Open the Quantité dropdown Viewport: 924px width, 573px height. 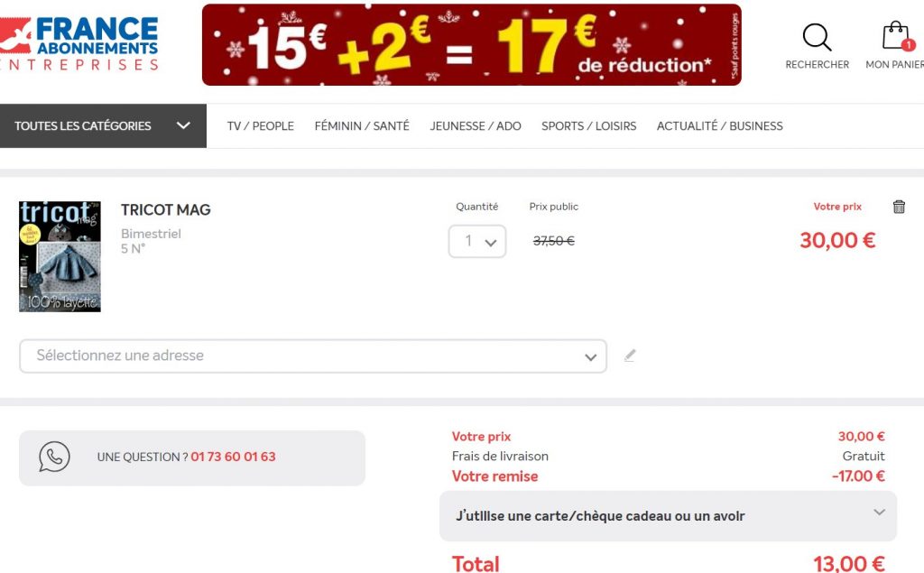[x=476, y=241]
